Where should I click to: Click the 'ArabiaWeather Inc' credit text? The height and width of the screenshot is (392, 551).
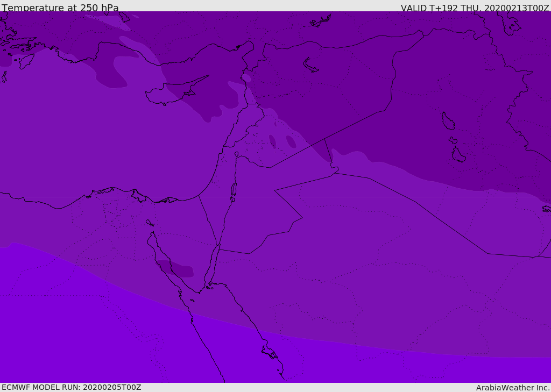coord(513,388)
